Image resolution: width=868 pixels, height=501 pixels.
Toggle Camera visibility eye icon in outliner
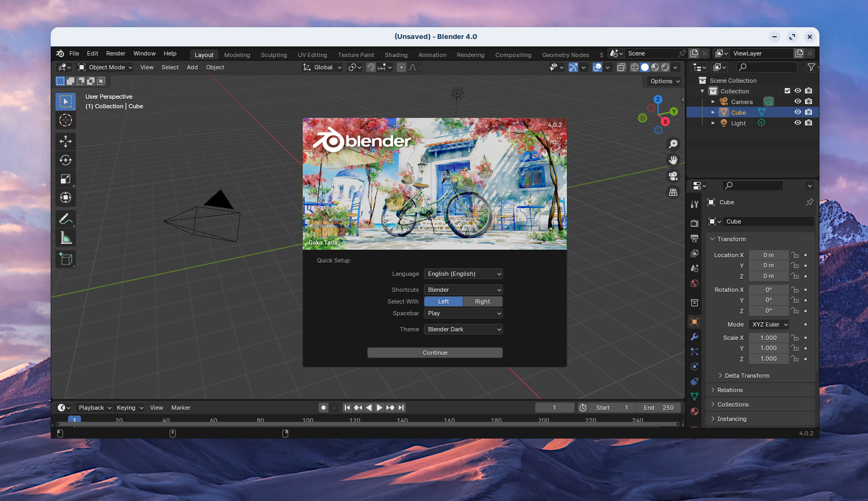click(798, 101)
